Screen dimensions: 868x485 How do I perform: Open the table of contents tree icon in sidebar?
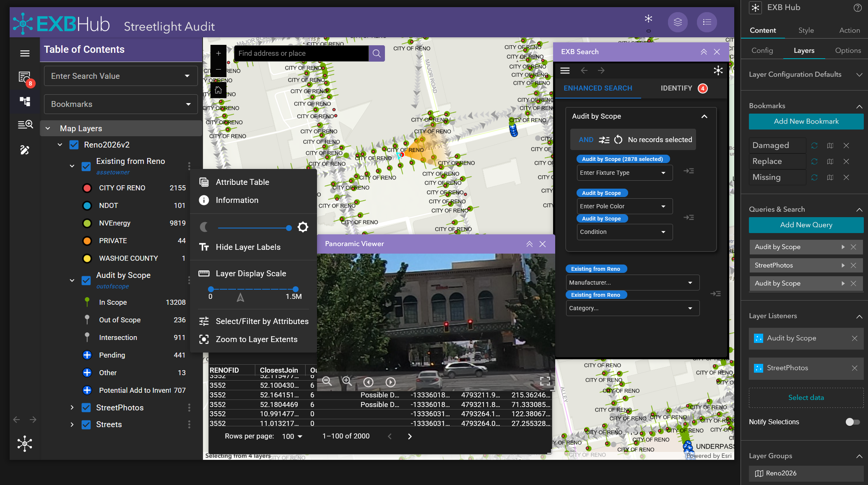[x=25, y=101]
